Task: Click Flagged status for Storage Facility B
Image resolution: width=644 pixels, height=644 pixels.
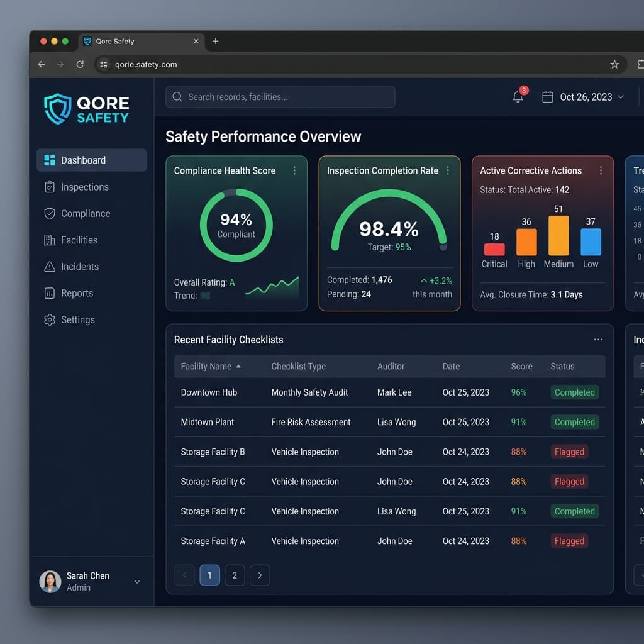Action: click(569, 452)
